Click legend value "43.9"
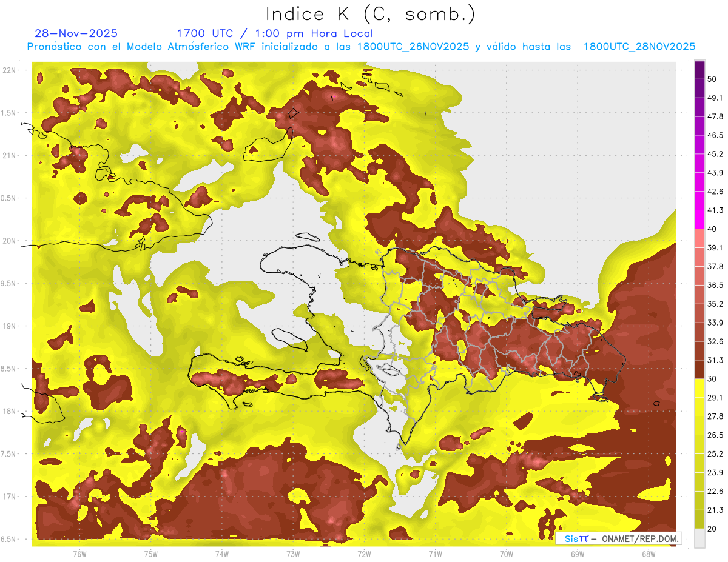Screen dimensions: 728x562 (x=715, y=173)
